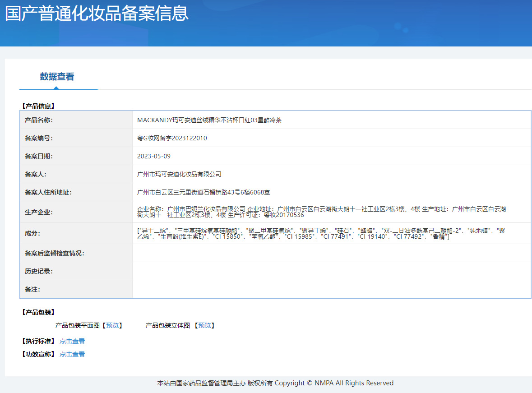Click the 备案人住所地址 address value
Viewport: 532px width, 393px height.
(204, 192)
